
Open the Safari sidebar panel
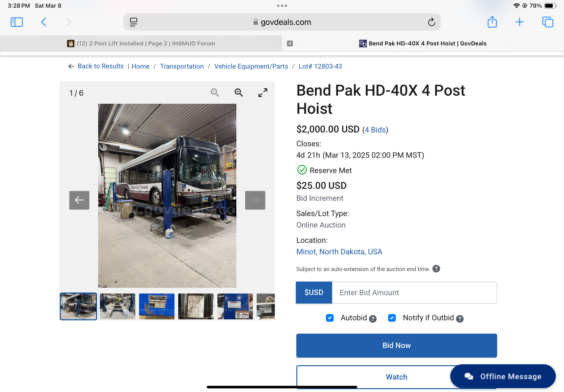(17, 22)
